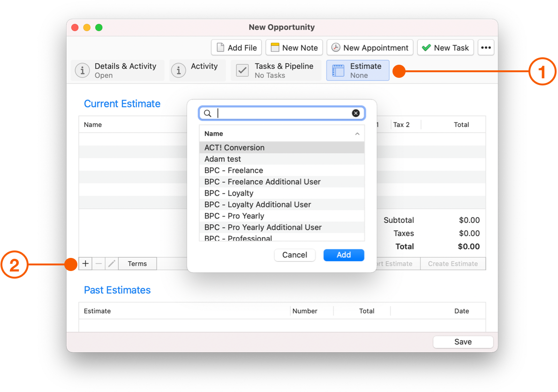The height and width of the screenshot is (392, 558).
Task: Select BPC - Loyalty product
Action: [282, 193]
